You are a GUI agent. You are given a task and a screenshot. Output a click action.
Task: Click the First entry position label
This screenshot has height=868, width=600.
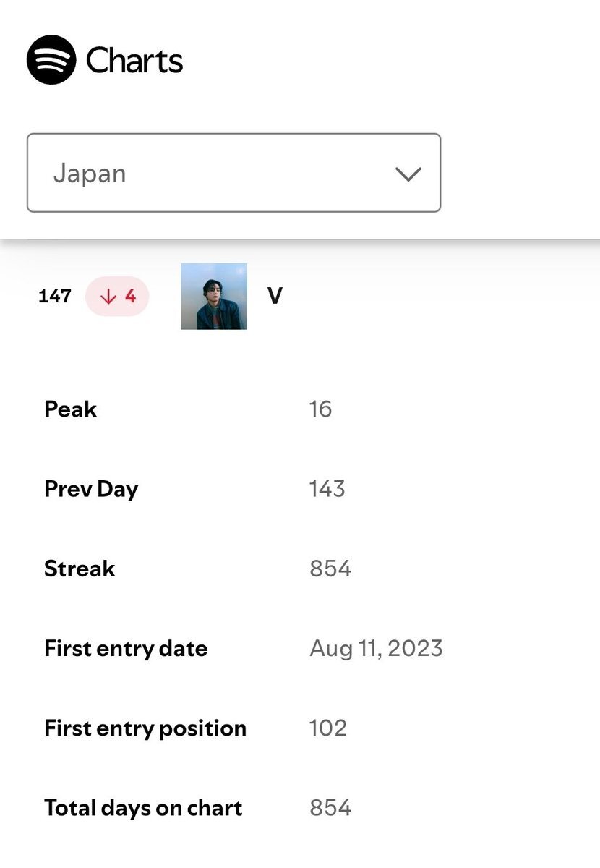[x=145, y=728]
